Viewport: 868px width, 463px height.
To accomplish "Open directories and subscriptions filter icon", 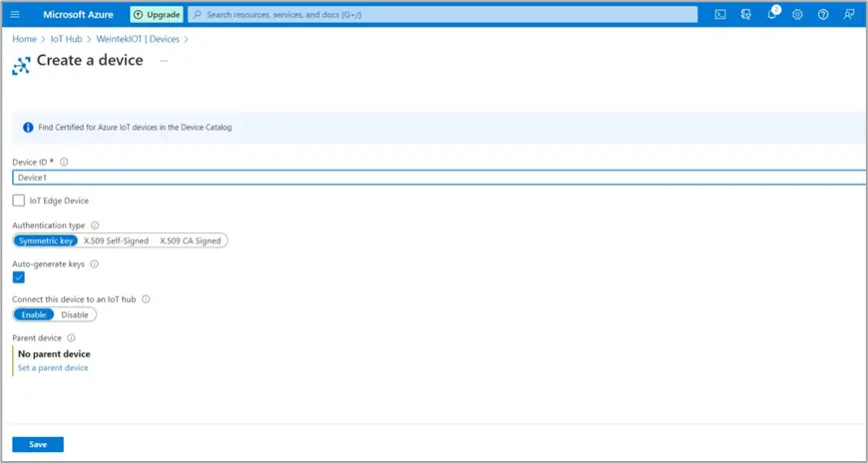I will pos(746,15).
